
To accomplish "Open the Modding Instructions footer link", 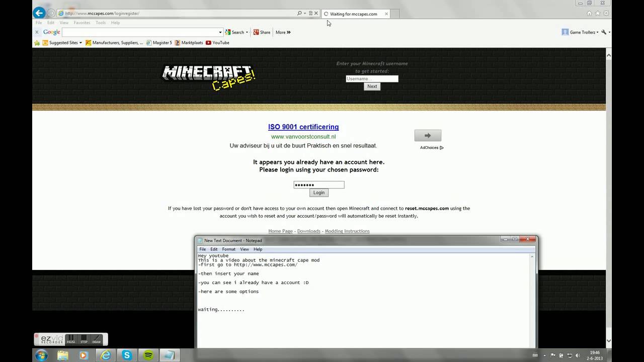I will [x=347, y=231].
